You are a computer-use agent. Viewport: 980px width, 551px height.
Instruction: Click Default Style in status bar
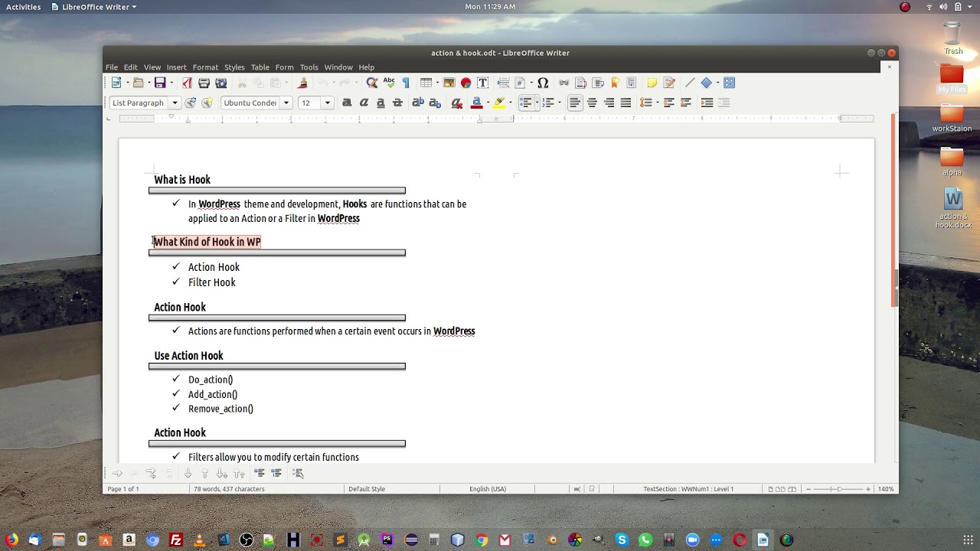(x=367, y=489)
